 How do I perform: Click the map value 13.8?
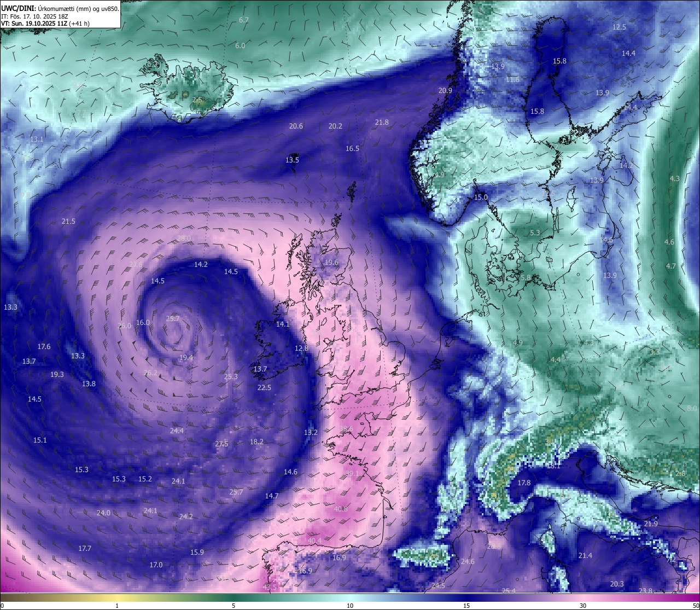click(89, 384)
